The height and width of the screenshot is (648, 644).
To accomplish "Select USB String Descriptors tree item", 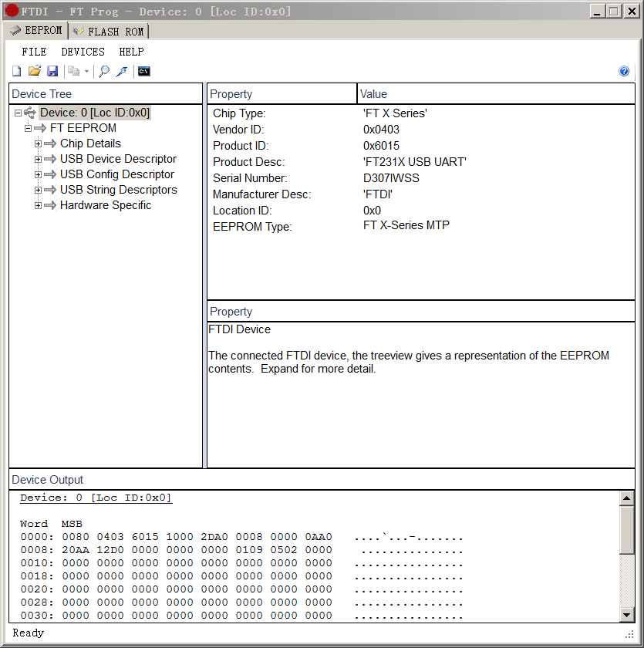I will click(119, 190).
